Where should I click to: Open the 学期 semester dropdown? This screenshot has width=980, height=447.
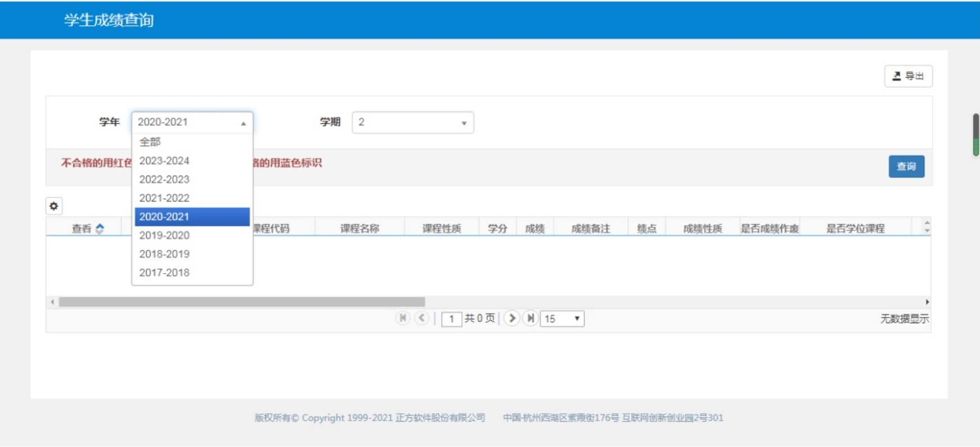click(412, 122)
